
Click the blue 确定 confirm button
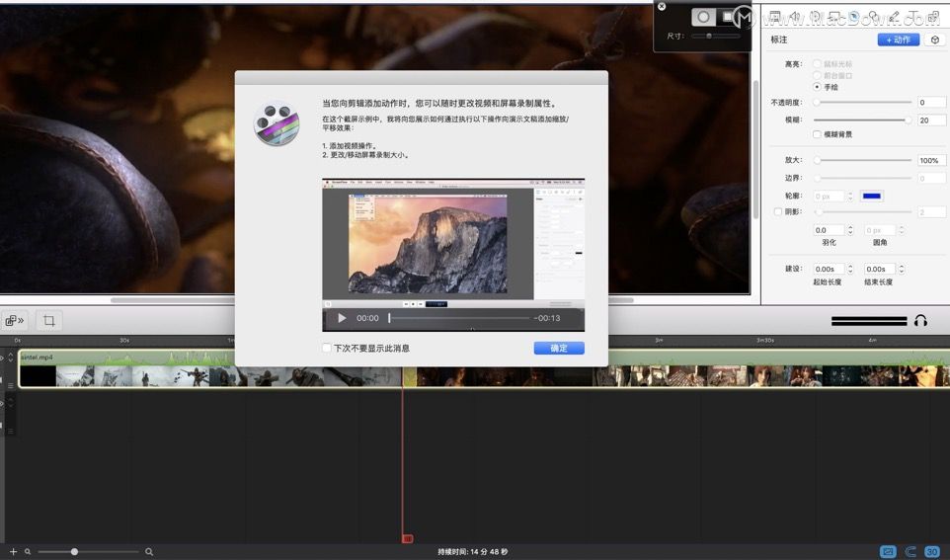pos(559,348)
